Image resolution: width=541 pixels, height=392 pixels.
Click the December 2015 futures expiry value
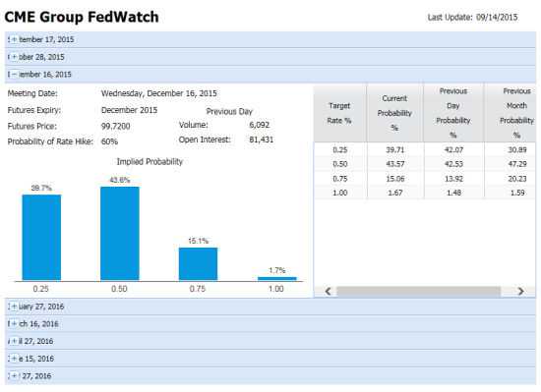(129, 110)
